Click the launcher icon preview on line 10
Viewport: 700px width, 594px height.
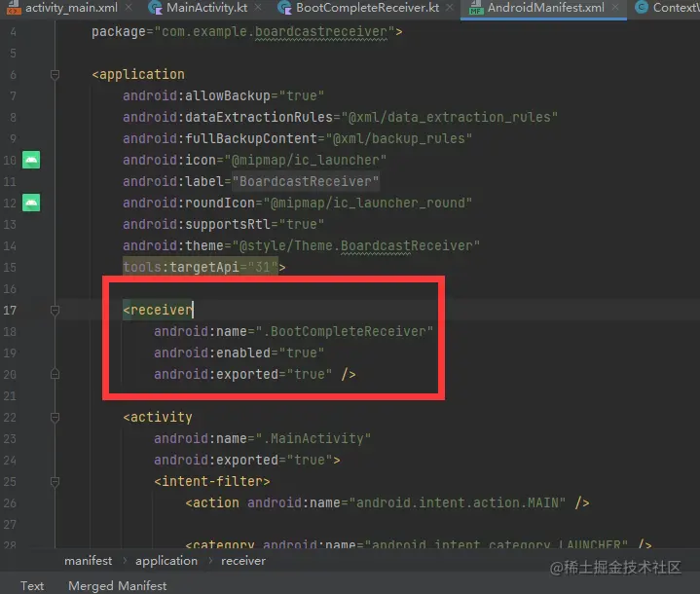tap(31, 160)
